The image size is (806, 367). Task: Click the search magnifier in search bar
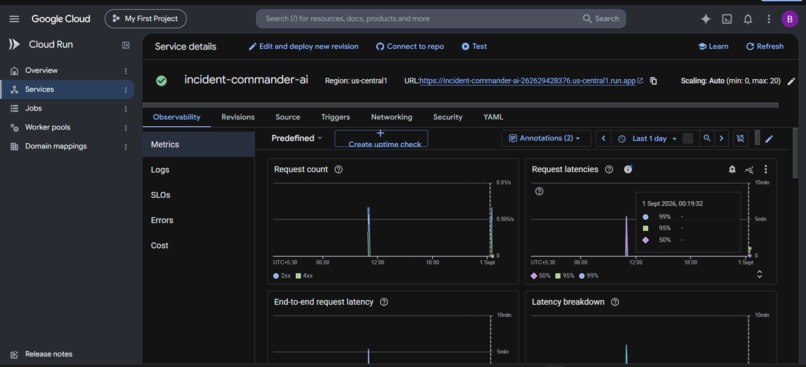click(x=587, y=19)
